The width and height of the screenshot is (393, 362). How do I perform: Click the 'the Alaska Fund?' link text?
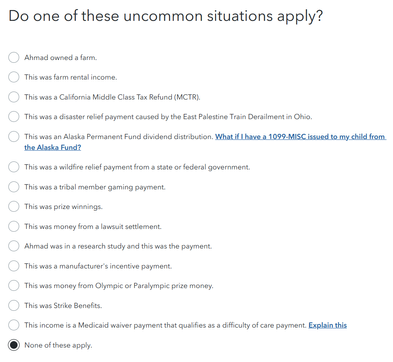point(53,147)
